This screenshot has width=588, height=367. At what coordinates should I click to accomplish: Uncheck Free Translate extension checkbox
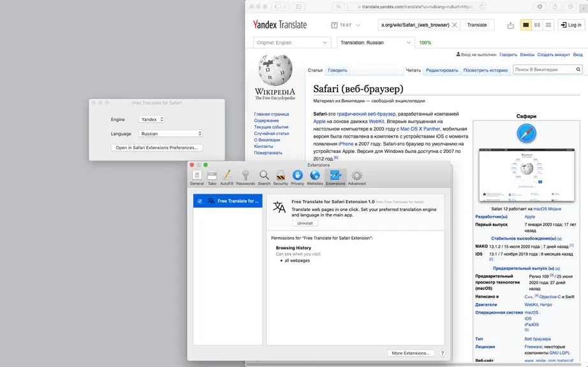[200, 201]
